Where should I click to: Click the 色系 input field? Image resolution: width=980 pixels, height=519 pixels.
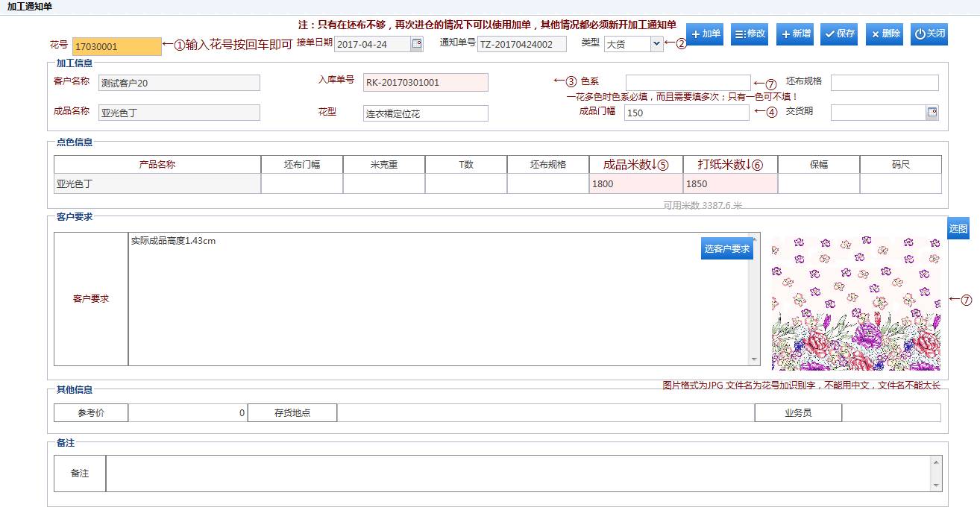click(688, 82)
